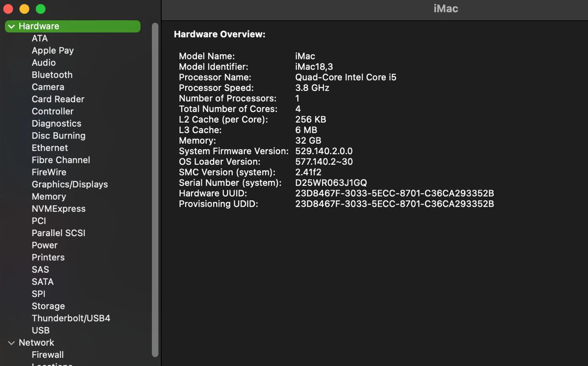The image size is (588, 366).
Task: Select Fibre Channel in the list
Action: (61, 160)
